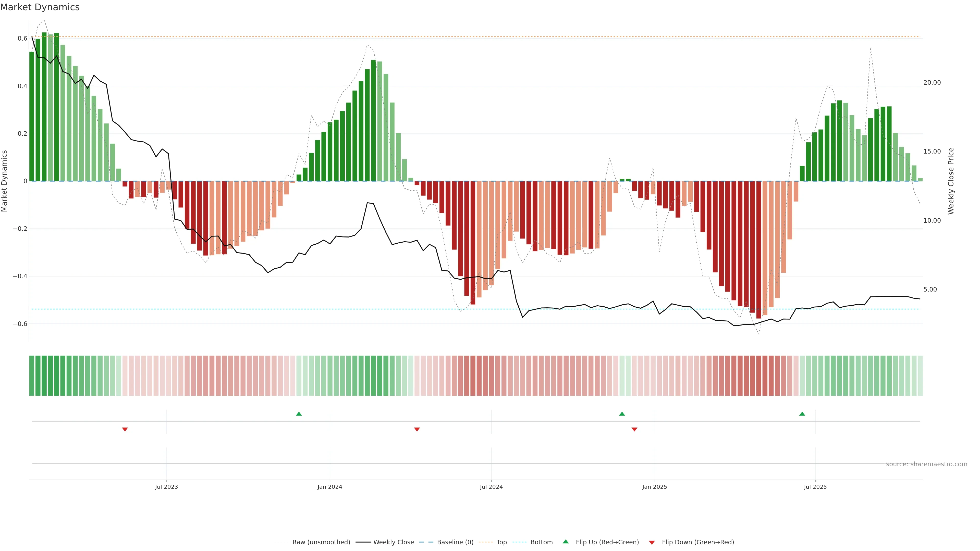
Task: Click the green flip-up triangle before Jul 2025
Action: click(802, 414)
